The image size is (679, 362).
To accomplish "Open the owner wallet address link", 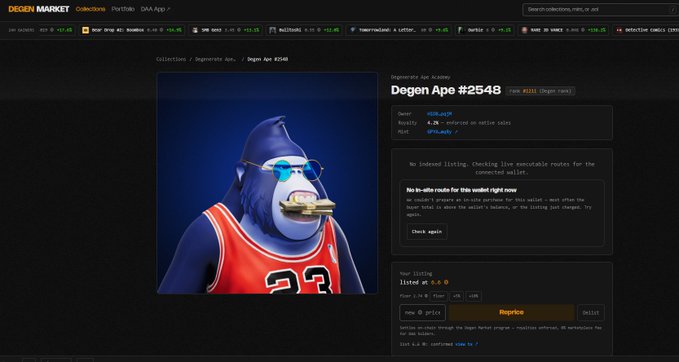I will click(439, 114).
